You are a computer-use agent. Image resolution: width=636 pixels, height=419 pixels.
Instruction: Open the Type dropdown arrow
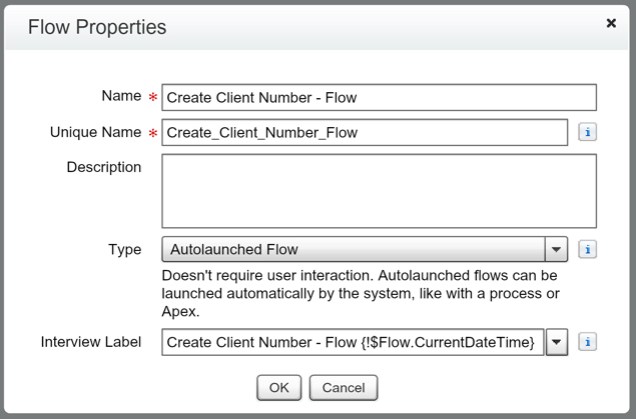click(557, 249)
